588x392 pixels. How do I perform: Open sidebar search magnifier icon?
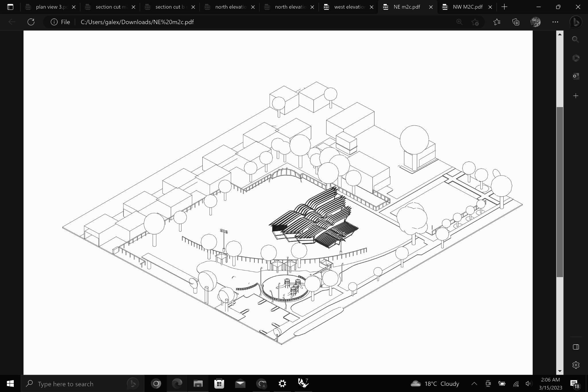click(575, 40)
